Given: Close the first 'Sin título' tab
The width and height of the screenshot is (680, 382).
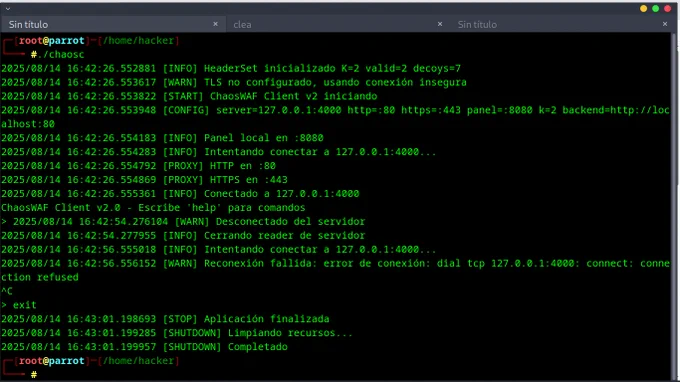Looking at the screenshot, I should pyautogui.click(x=215, y=24).
